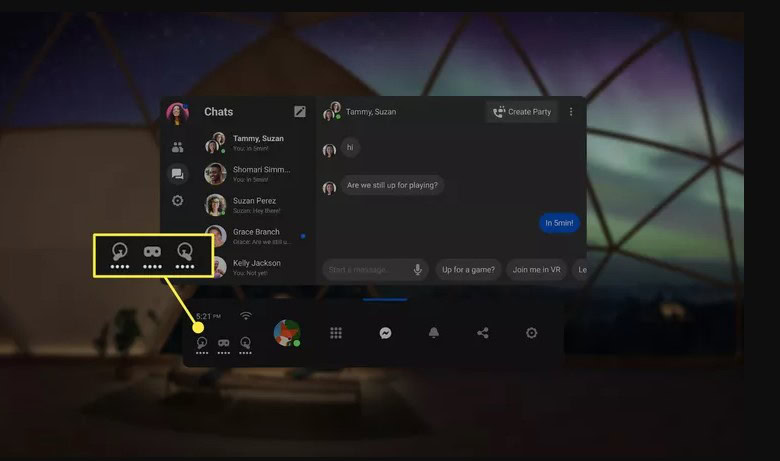Check the right controller battery icon
The height and width of the screenshot is (461, 780).
245,345
